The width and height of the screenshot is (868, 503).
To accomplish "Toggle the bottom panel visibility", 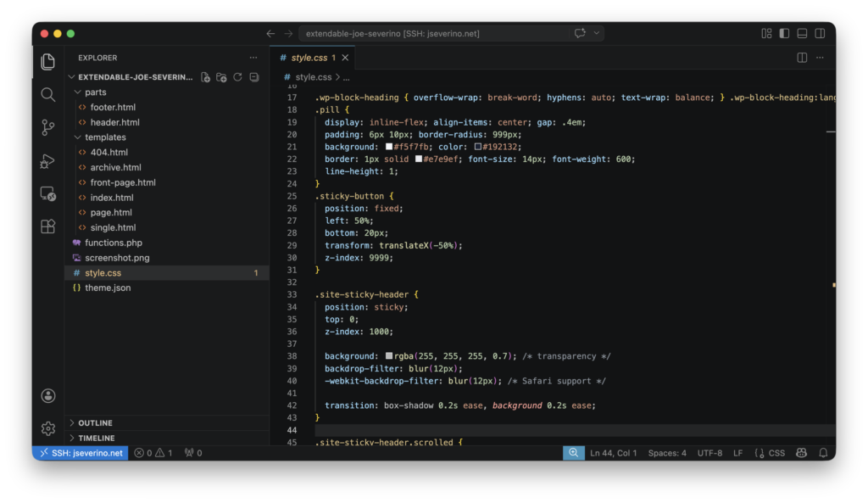I will 802,33.
